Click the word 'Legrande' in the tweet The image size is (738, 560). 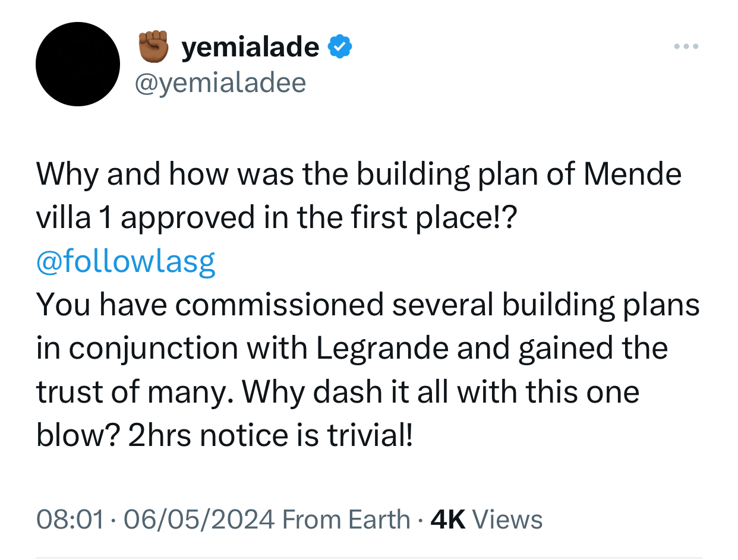382,349
